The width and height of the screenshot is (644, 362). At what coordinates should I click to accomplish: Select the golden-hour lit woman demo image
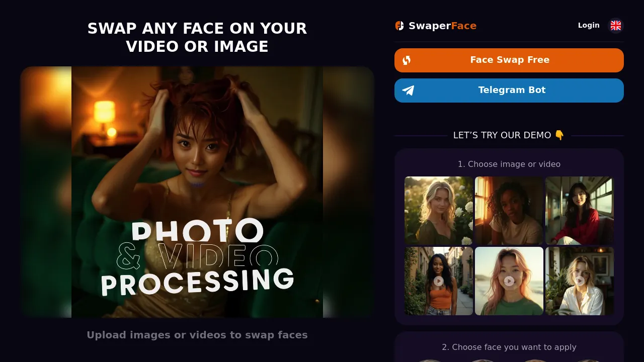(x=509, y=210)
